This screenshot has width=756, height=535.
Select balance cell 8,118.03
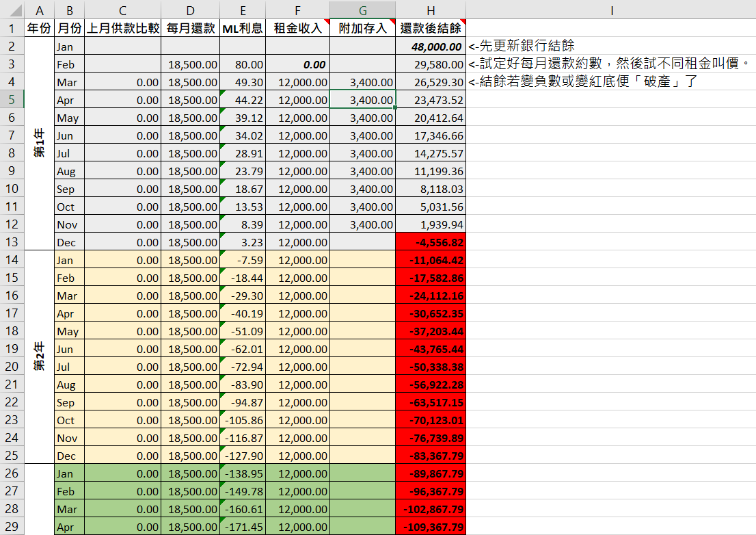(431, 189)
